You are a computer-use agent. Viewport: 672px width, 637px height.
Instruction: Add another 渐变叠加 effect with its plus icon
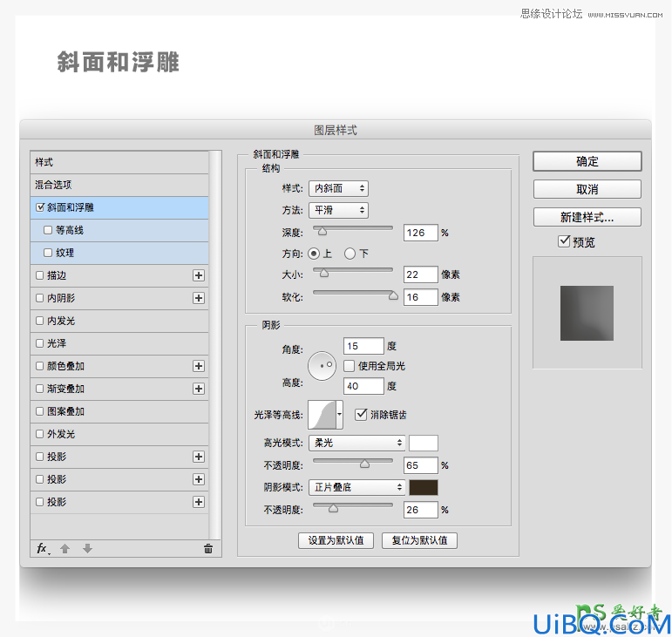coord(199,389)
